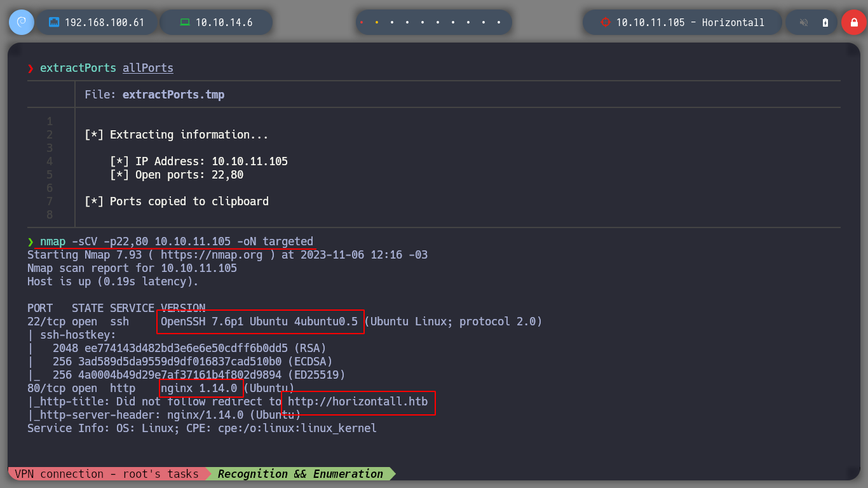Click '[*] Open ports: 22,80' line
Screen dimensions: 868x488
pos(177,175)
